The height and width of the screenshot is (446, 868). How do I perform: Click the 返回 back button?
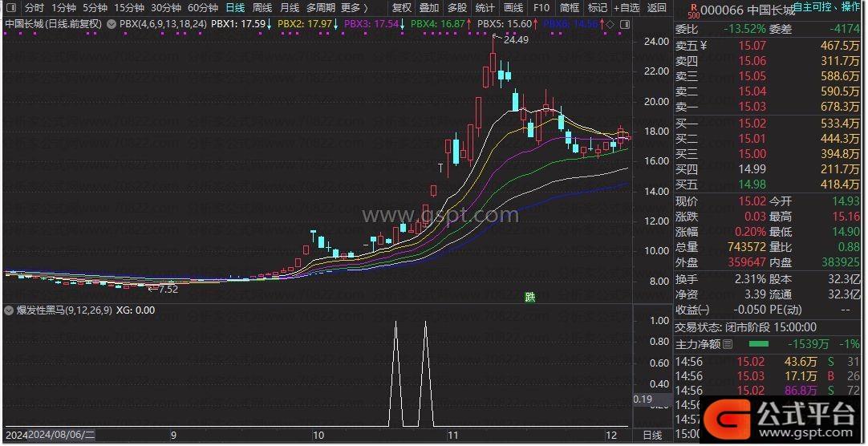[657, 8]
